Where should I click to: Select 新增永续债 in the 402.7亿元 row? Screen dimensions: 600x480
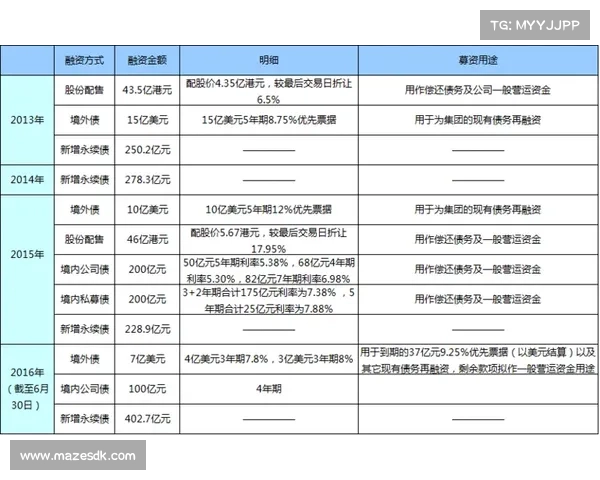pos(84,419)
